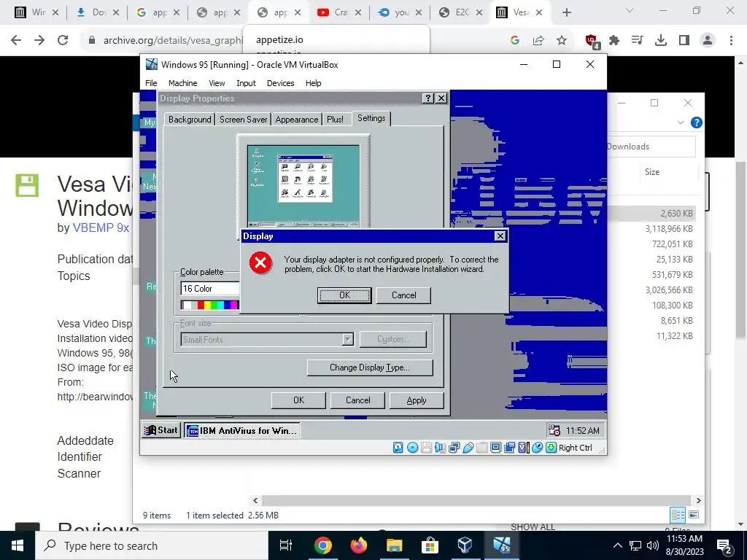The width and height of the screenshot is (747, 560).
Task: Open the Windows notification center icon
Action: click(724, 545)
